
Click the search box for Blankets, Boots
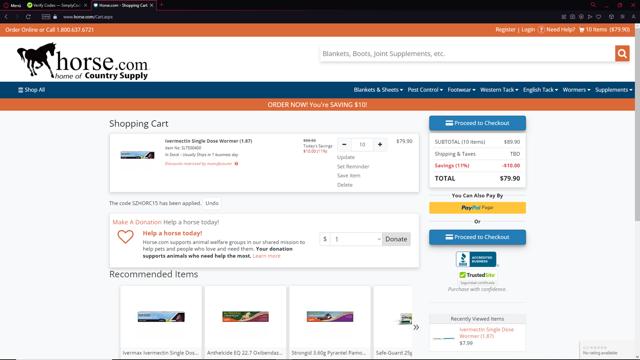pos(467,53)
